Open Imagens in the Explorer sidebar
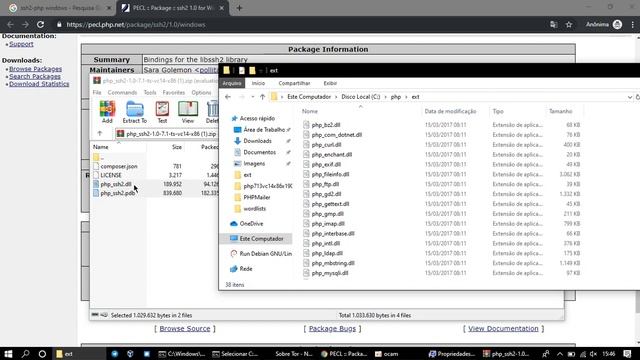The width and height of the screenshot is (640, 360). 250,164
